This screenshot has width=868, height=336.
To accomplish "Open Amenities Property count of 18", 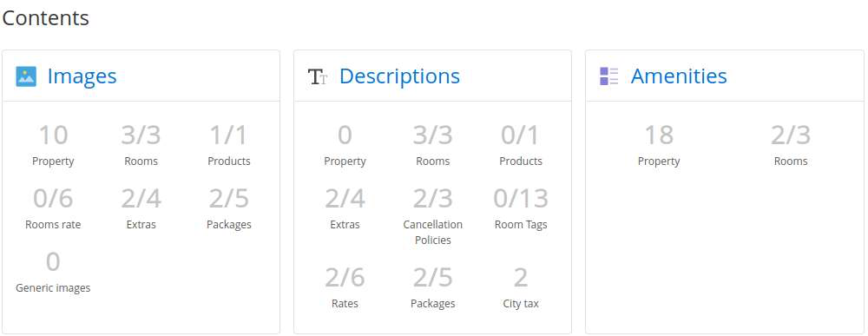I will click(x=659, y=145).
